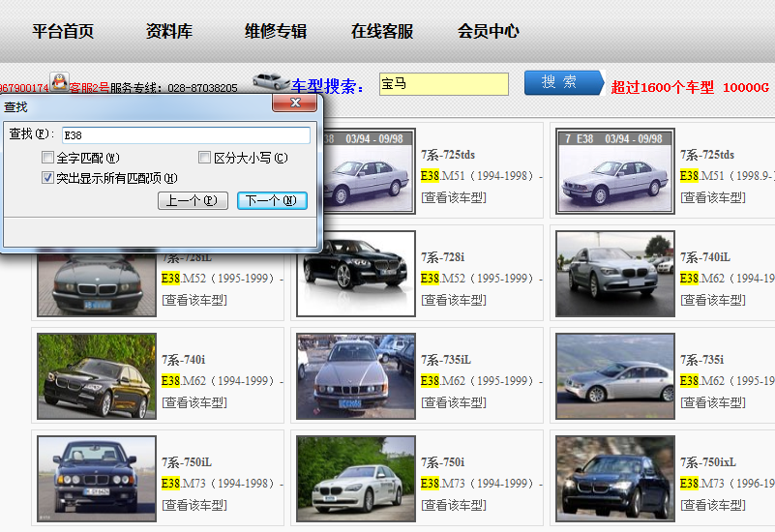Click 查看该车型 under 7系-728iL
The width and height of the screenshot is (775, 532).
click(194, 300)
